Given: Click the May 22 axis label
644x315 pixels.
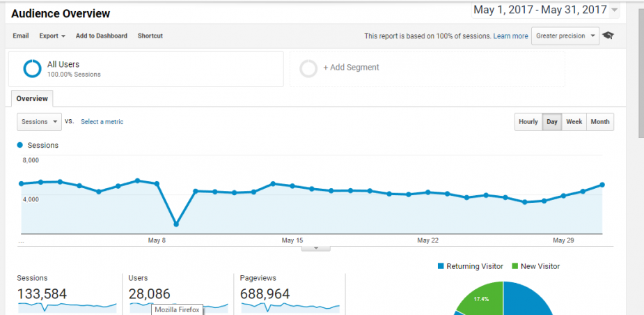Looking at the screenshot, I should [428, 240].
